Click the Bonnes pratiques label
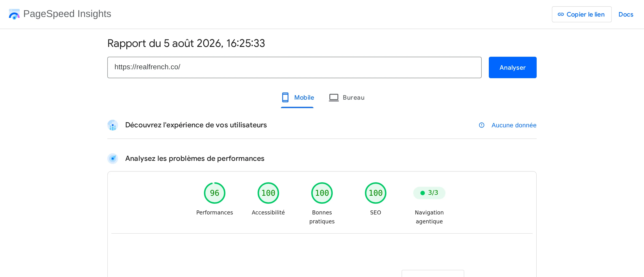The width and height of the screenshot is (644, 277). (322, 217)
